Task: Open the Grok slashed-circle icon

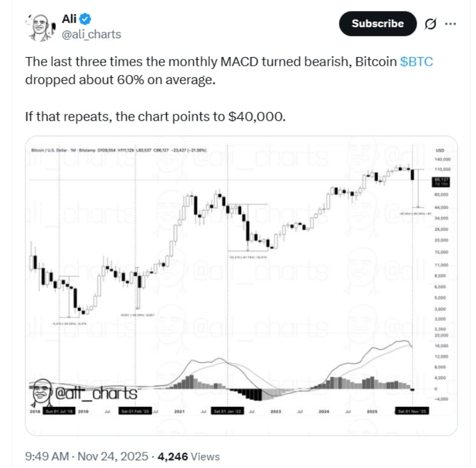Action: [x=430, y=24]
